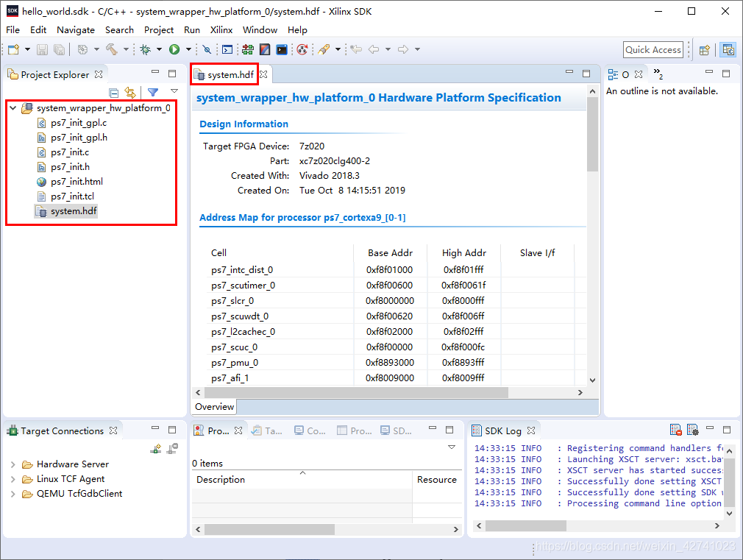Viewport: 743px width, 560px height.
Task: Select system.hdf in Project Explorer
Action: [x=74, y=211]
